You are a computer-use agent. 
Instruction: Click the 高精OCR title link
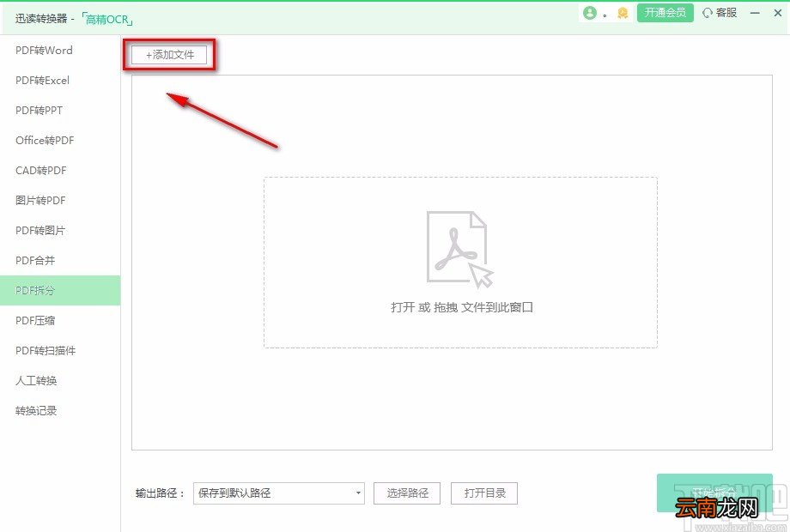pos(106,20)
